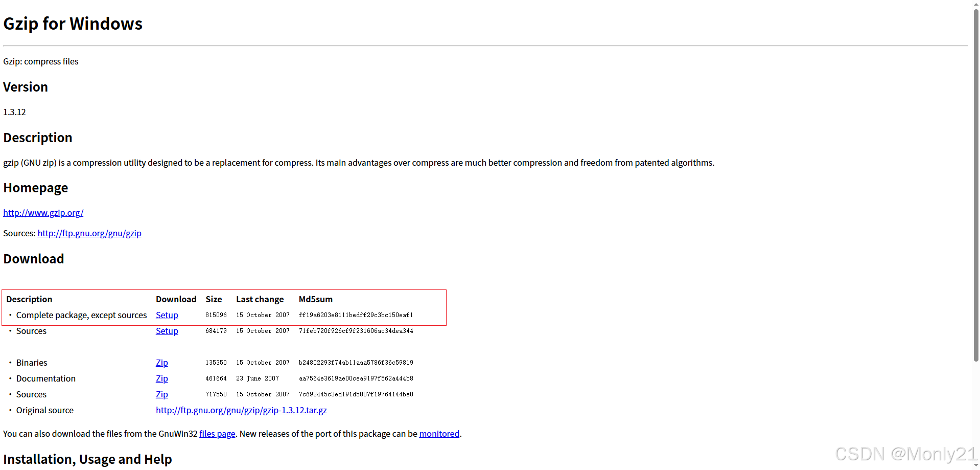Click the version number 1.3.12
Image resolution: width=980 pixels, height=470 pixels.
coord(14,112)
